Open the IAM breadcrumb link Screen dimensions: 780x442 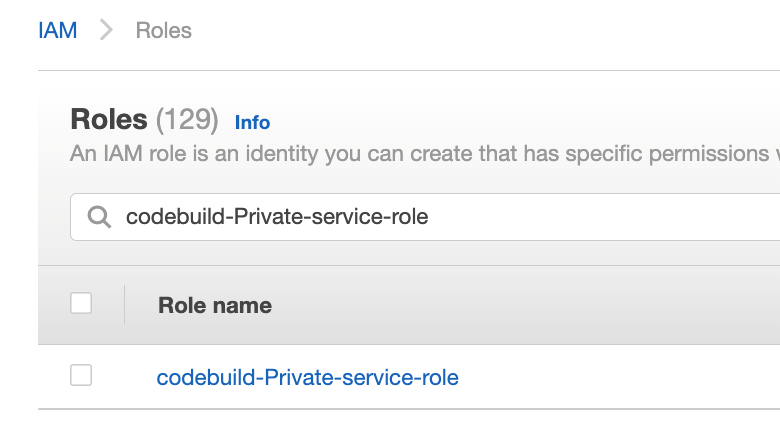pos(58,30)
